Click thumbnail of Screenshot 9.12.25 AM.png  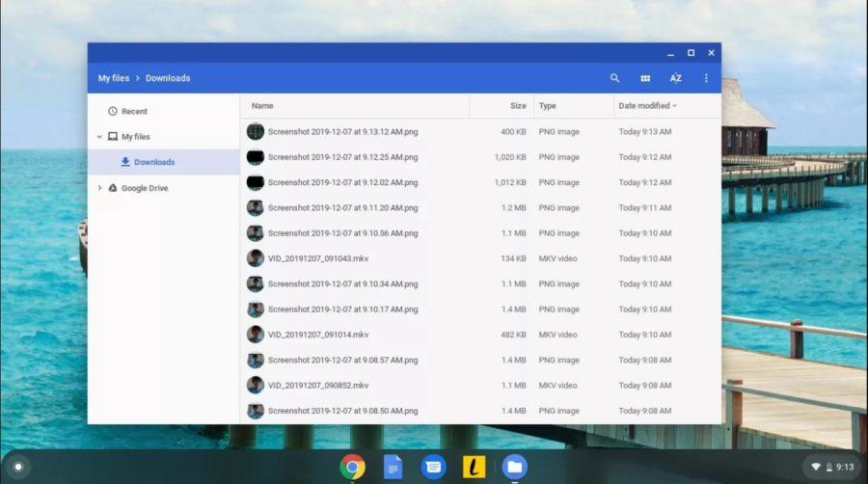256,157
